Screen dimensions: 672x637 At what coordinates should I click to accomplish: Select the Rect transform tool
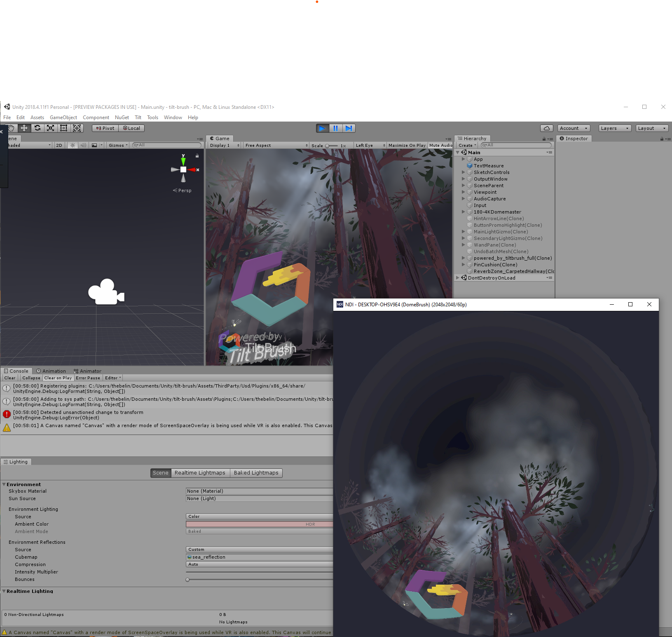(x=64, y=128)
